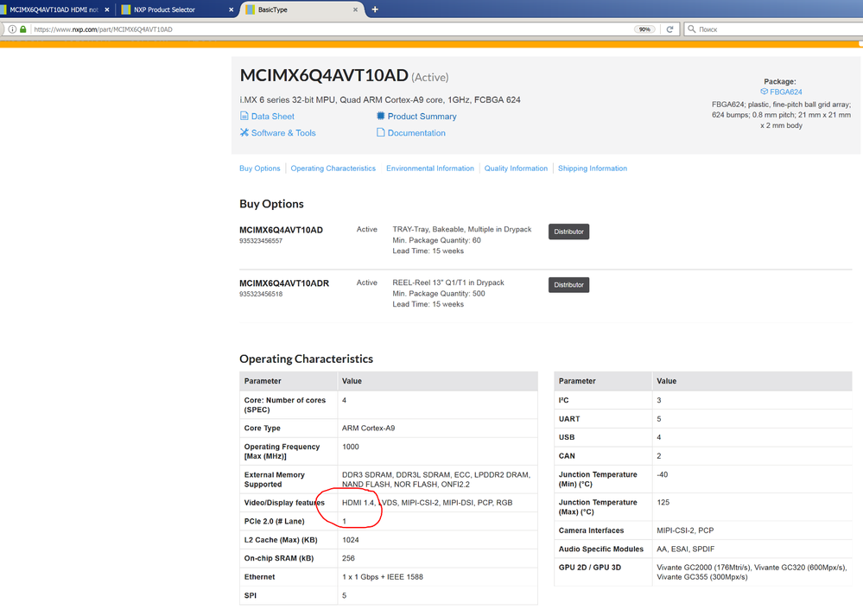This screenshot has height=616, width=863.
Task: Click the Core Type parameter row
Action: [389, 429]
